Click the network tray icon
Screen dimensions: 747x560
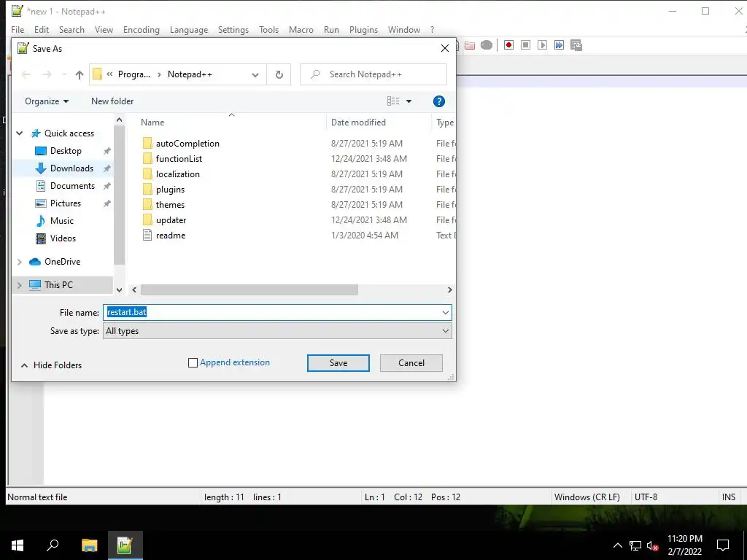(x=635, y=545)
